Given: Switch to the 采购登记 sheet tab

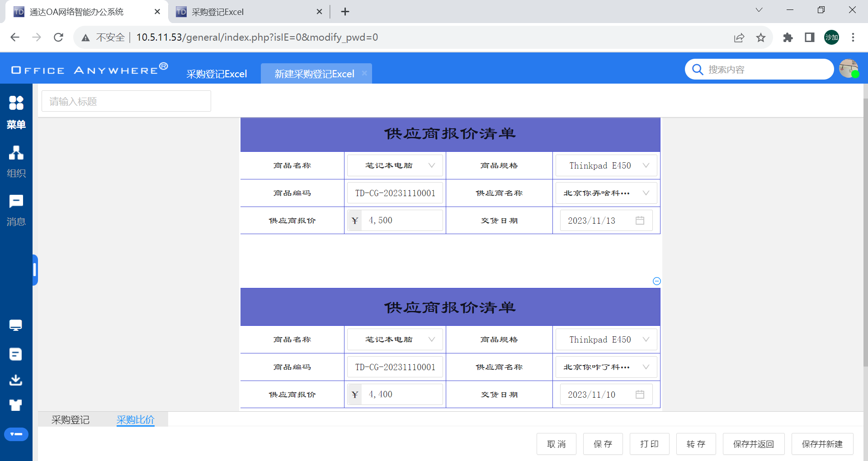Looking at the screenshot, I should click(x=71, y=420).
